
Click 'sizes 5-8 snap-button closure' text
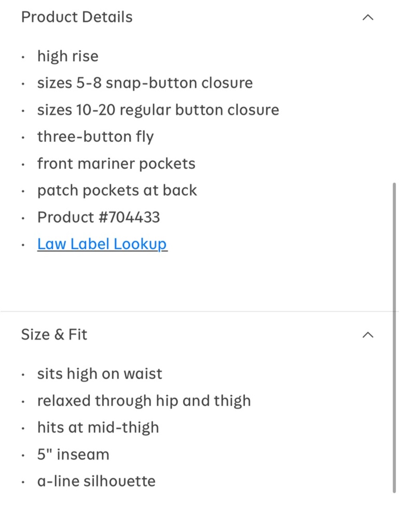[145, 83]
